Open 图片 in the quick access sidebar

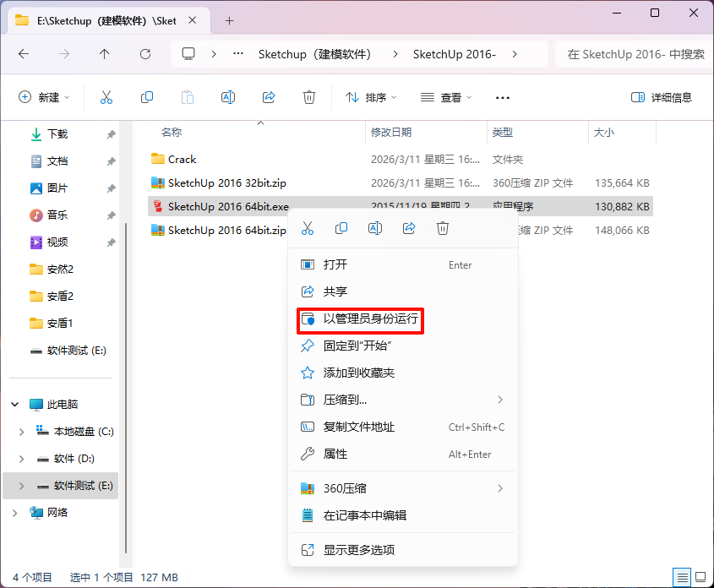[x=57, y=188]
